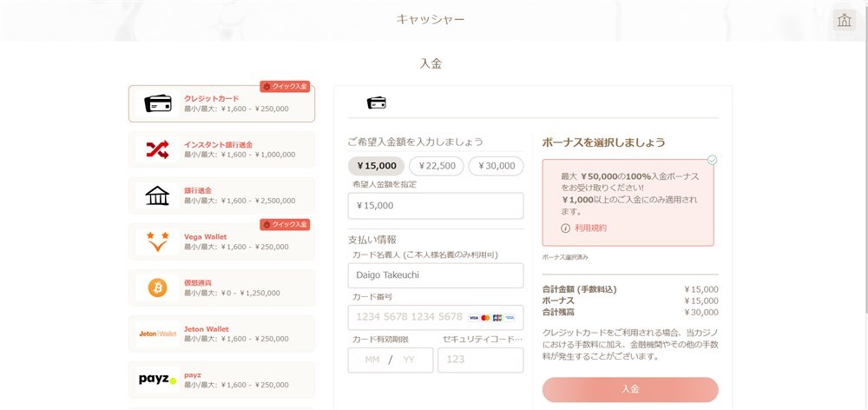Click 銀行送金 payment method label

pyautogui.click(x=198, y=190)
